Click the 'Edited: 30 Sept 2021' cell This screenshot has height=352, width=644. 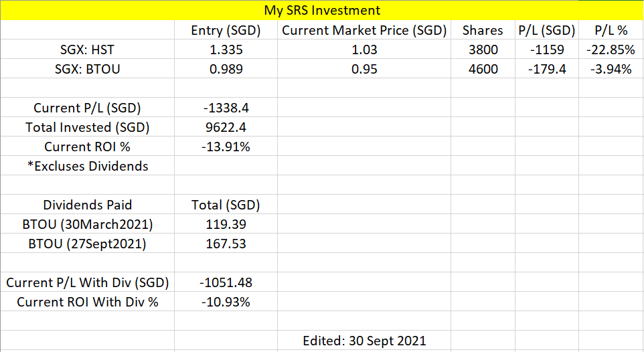364,341
